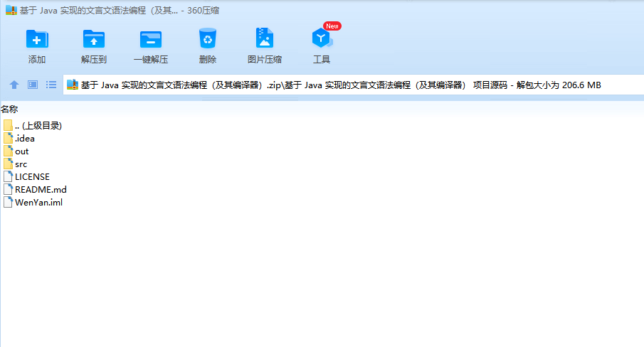Select the .idea folder
This screenshot has height=347, width=644.
(19, 138)
